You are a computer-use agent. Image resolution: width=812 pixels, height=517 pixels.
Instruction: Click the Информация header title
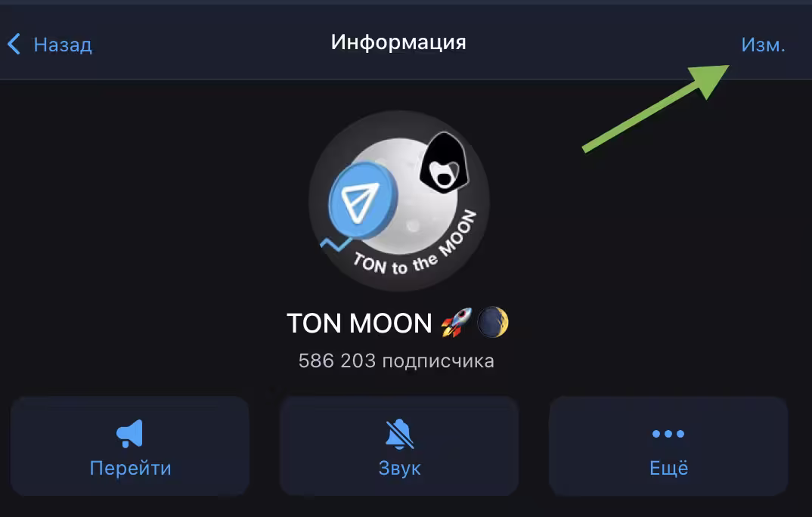pyautogui.click(x=398, y=42)
